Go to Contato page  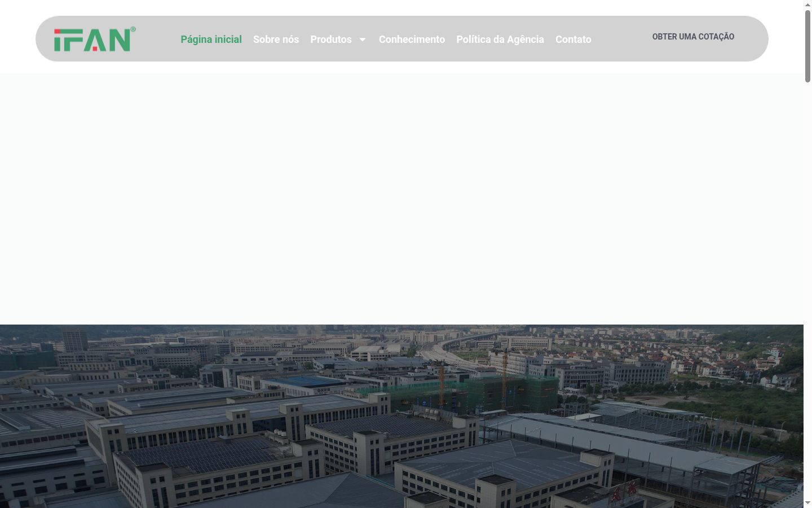click(573, 40)
